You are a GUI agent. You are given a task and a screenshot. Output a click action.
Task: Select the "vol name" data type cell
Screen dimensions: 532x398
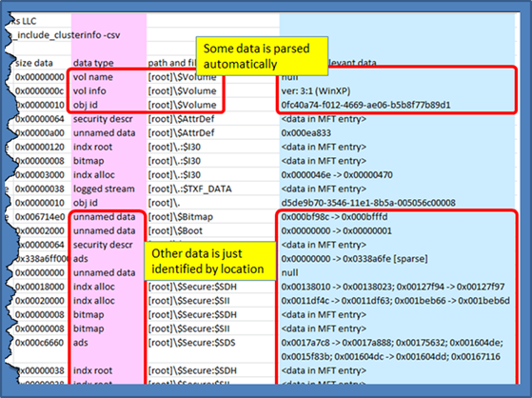(93, 77)
